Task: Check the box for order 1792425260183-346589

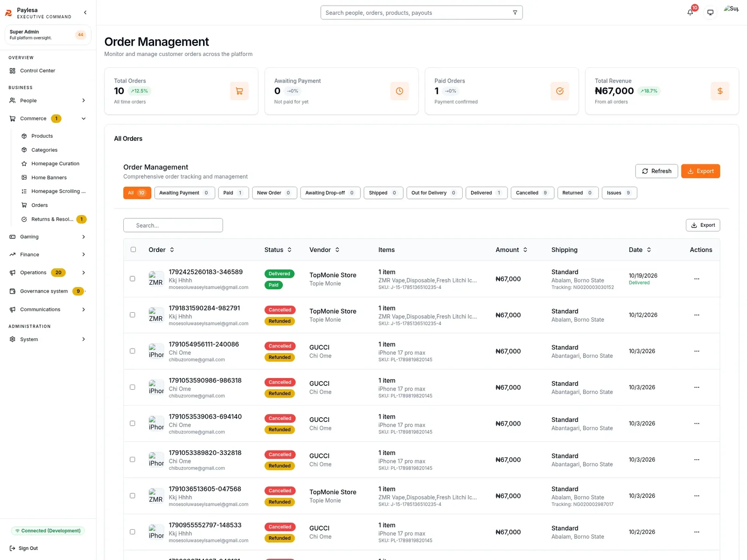Action: pos(133,279)
